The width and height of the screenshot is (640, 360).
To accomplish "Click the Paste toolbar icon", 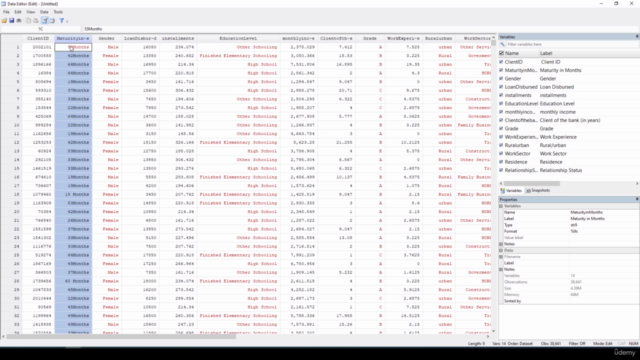I will (36, 20).
